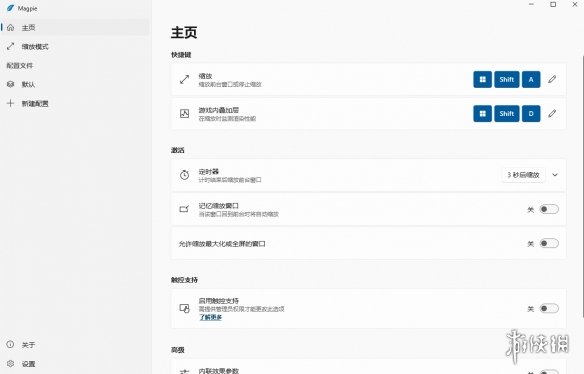Screen dimensions: 584x374
Task: Click the D key badge of the overlay shortcut
Action: coord(531,114)
